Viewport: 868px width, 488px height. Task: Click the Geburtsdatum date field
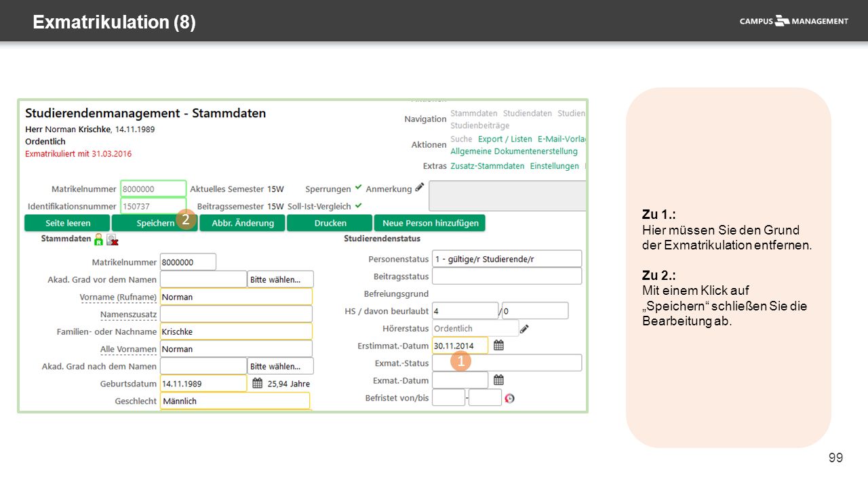coord(203,383)
